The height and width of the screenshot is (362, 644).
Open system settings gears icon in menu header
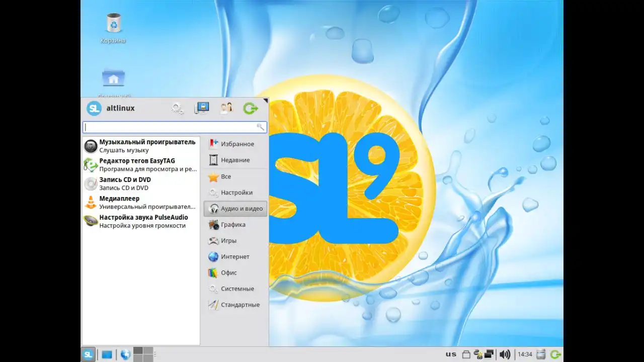coord(177,108)
